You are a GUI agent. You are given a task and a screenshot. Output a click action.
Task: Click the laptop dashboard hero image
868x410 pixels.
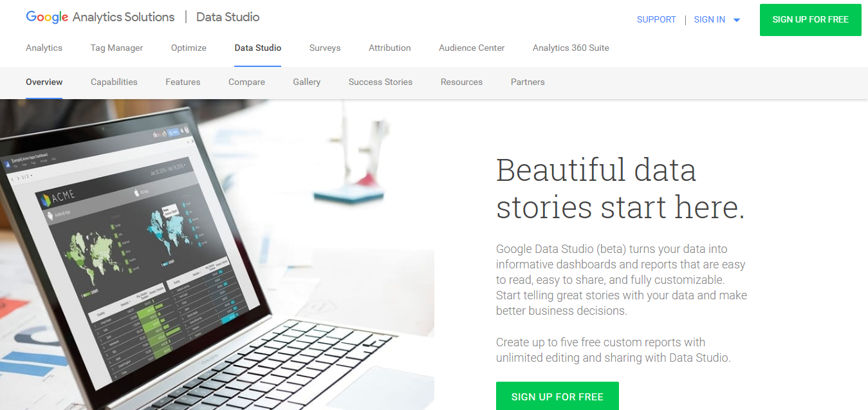[217, 255]
